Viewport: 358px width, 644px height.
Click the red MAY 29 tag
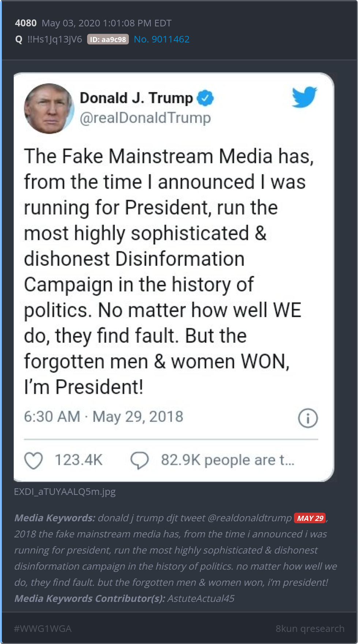click(310, 518)
